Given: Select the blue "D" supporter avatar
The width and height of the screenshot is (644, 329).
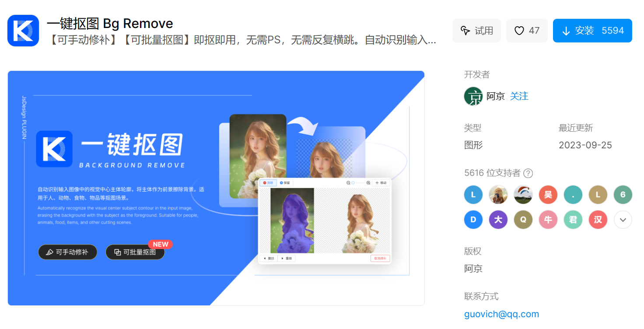Looking at the screenshot, I should (x=473, y=220).
